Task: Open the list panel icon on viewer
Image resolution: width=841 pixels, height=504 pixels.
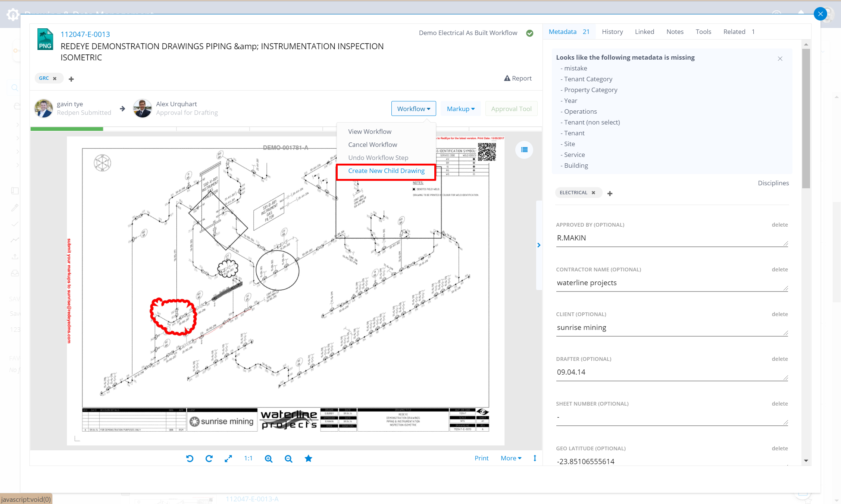Action: pos(524,150)
